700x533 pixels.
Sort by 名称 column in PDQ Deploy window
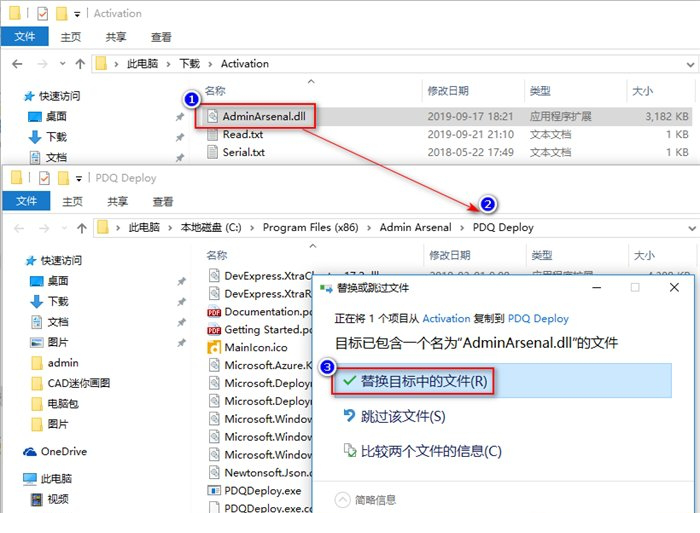click(x=217, y=255)
